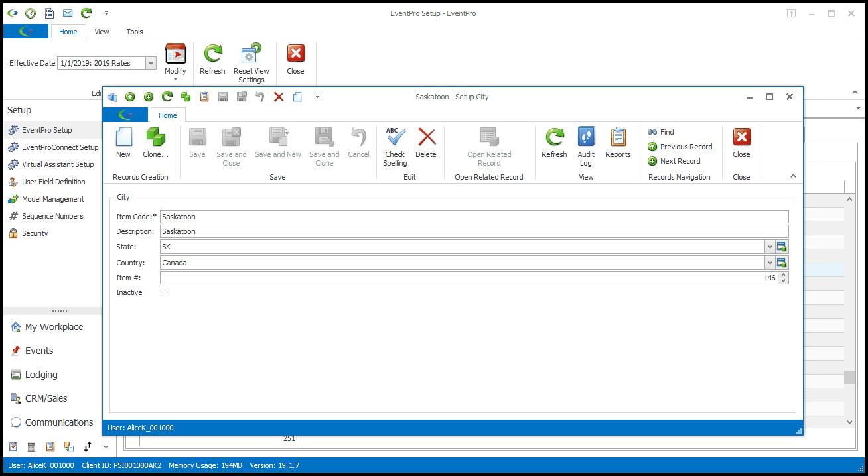868x476 pixels.
Task: Open the Country dropdown arrow
Action: pyautogui.click(x=770, y=263)
